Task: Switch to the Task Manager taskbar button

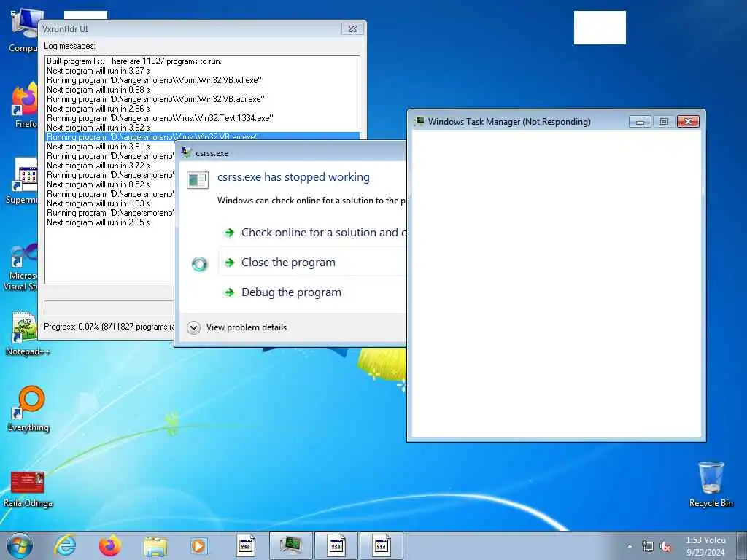Action: pyautogui.click(x=290, y=545)
